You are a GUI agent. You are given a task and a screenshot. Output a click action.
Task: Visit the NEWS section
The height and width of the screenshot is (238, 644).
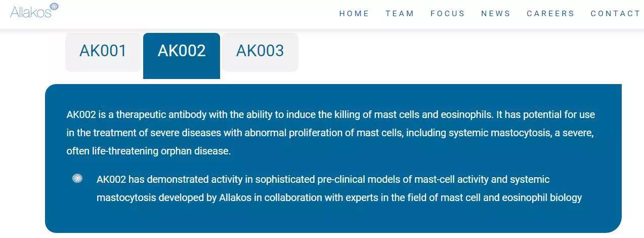496,14
